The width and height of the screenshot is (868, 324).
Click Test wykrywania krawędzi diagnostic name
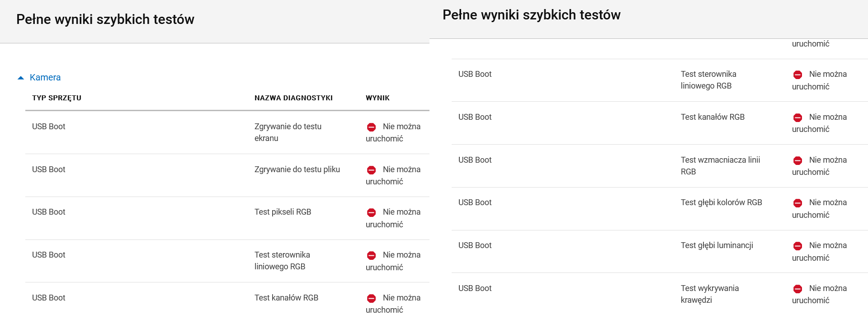[710, 294]
